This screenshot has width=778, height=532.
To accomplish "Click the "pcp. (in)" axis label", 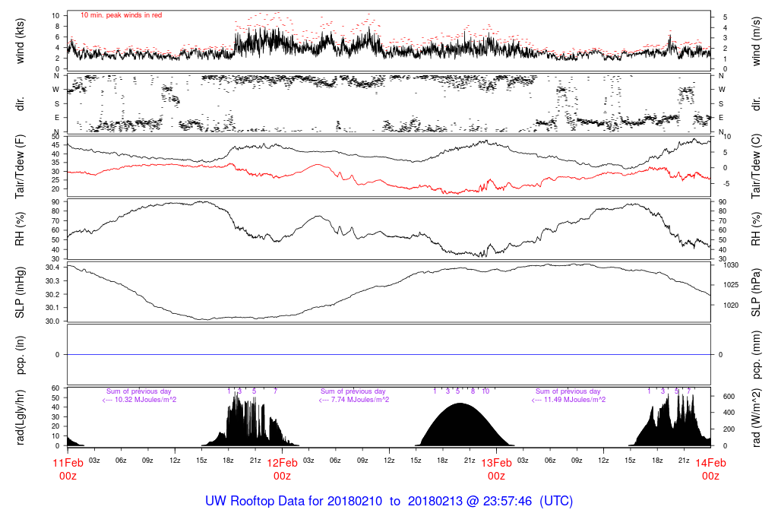I will coord(20,355).
